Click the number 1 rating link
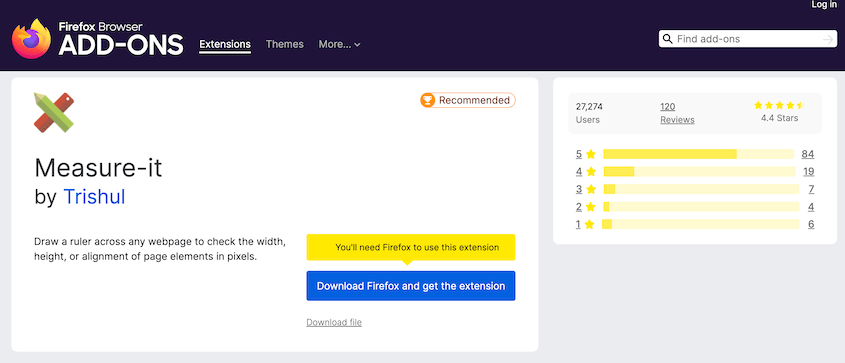The height and width of the screenshot is (363, 845). pyautogui.click(x=578, y=224)
